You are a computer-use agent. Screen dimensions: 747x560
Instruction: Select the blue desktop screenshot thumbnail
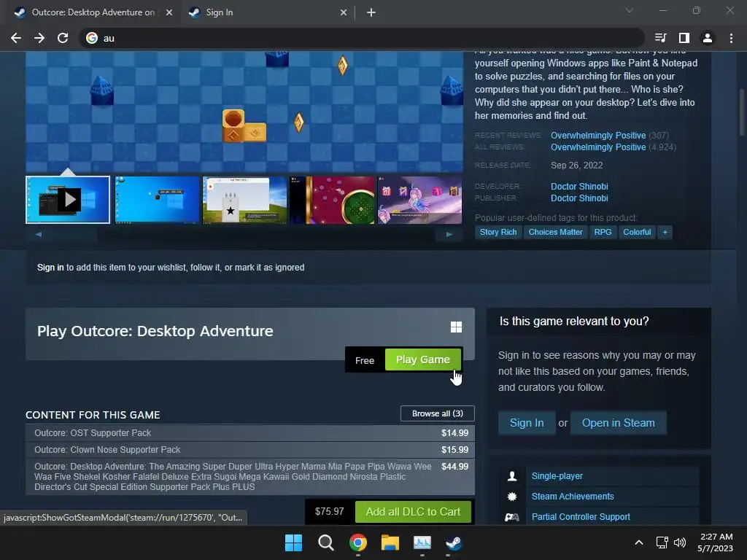(157, 200)
